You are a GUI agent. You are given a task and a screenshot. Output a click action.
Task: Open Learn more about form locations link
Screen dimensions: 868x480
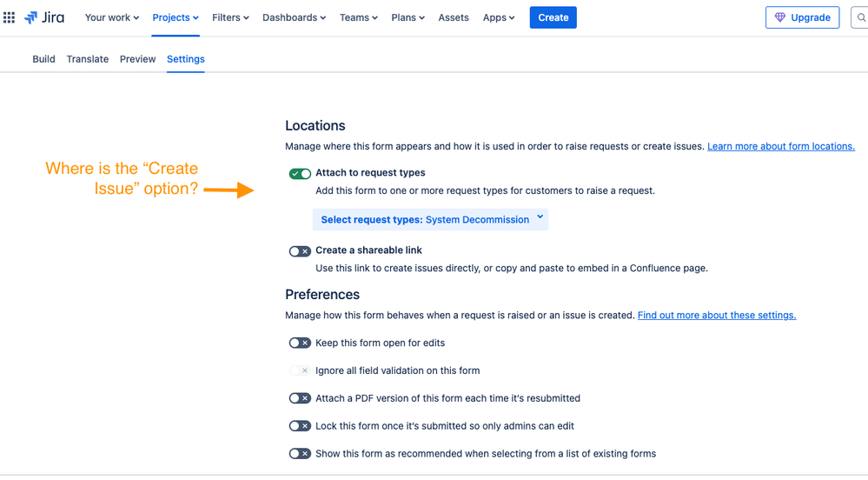[x=781, y=146]
